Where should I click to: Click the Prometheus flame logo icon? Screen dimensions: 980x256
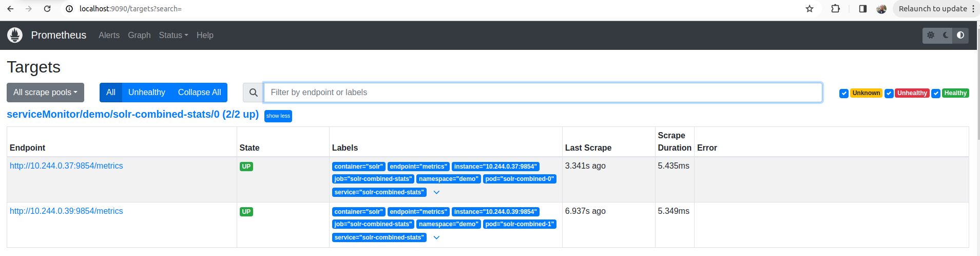tap(15, 35)
